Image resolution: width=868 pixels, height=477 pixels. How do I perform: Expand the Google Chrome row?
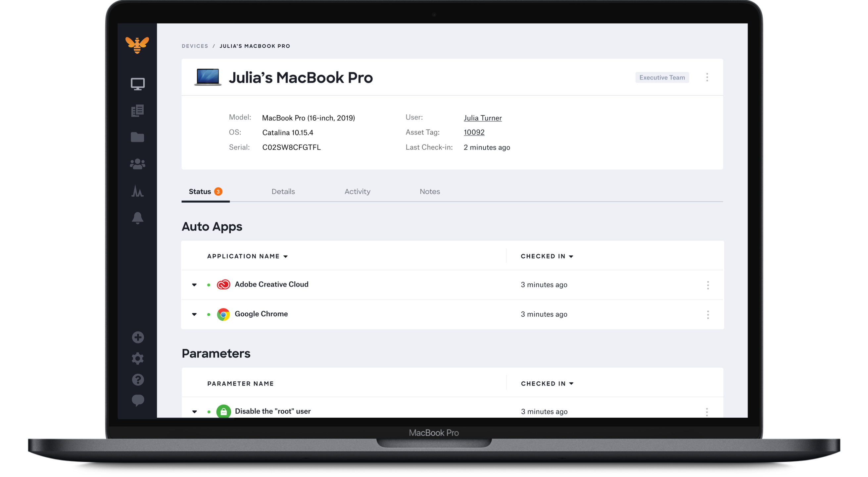point(194,314)
